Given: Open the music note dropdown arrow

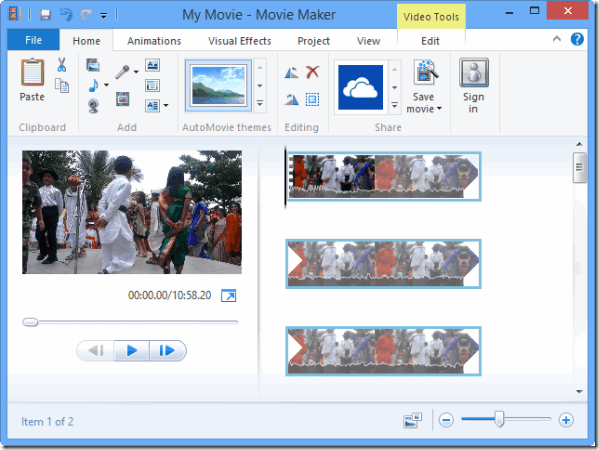Looking at the screenshot, I should click(x=106, y=85).
